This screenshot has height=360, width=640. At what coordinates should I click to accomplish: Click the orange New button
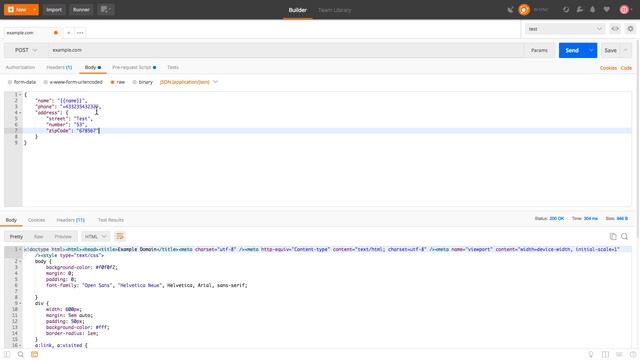17,9
